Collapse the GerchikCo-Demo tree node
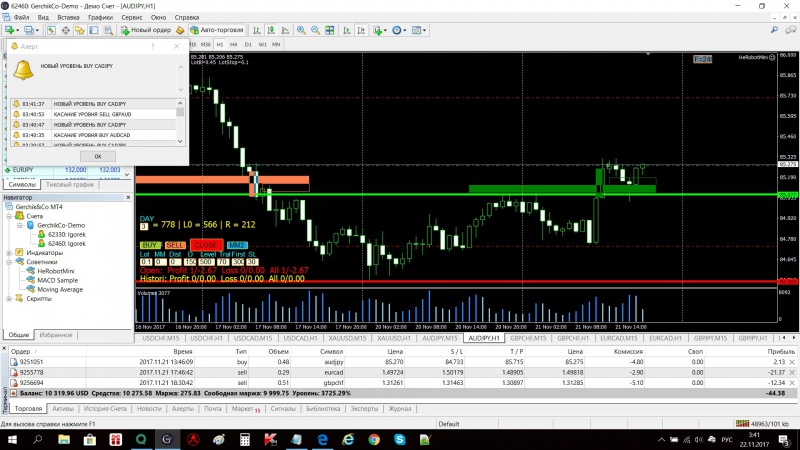800x450 pixels. click(x=19, y=226)
